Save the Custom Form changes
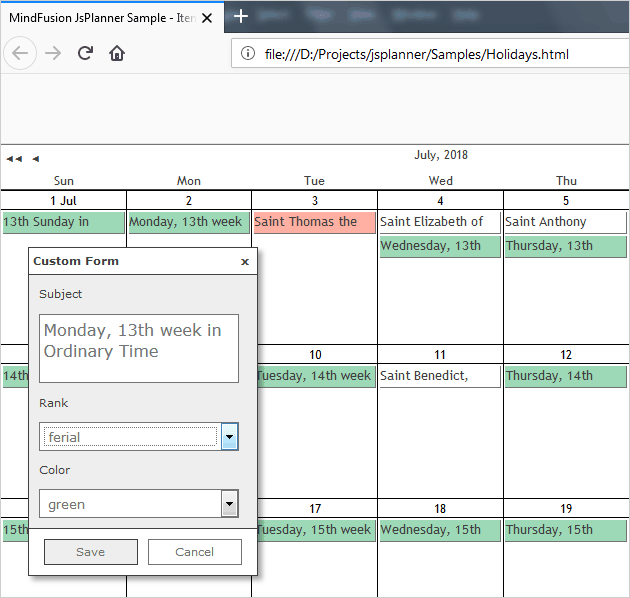630x598 pixels. point(91,552)
